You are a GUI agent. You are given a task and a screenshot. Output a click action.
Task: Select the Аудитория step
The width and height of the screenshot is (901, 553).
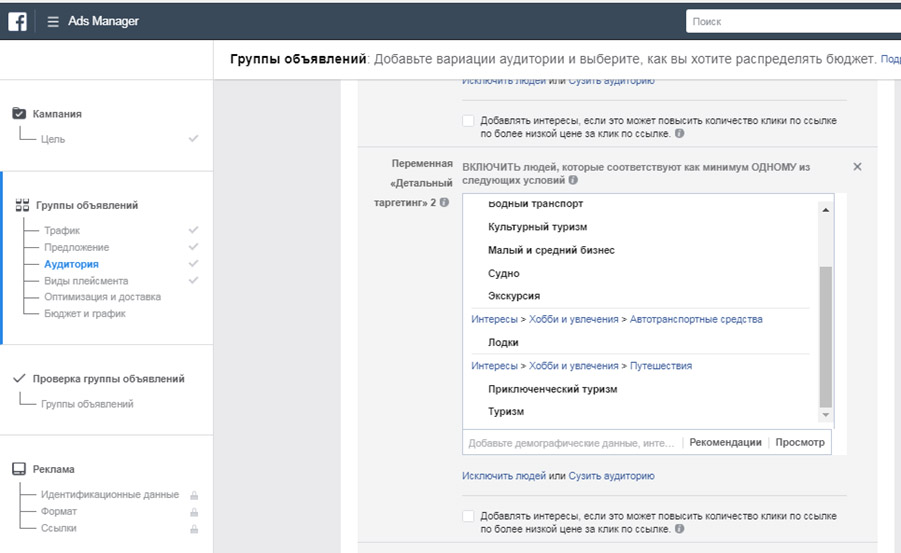click(x=71, y=264)
